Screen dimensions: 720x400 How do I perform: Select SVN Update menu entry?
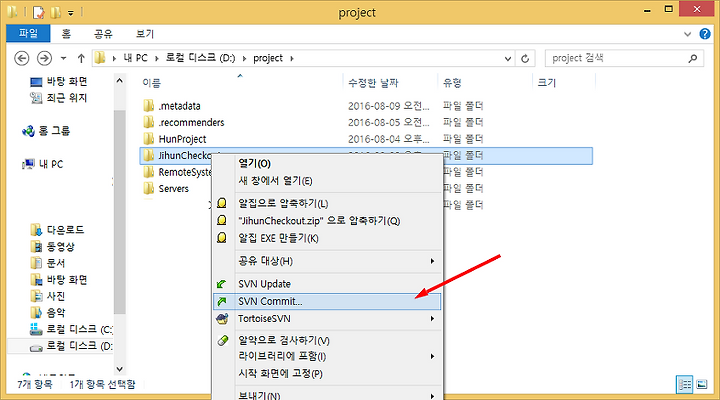pyautogui.click(x=327, y=284)
